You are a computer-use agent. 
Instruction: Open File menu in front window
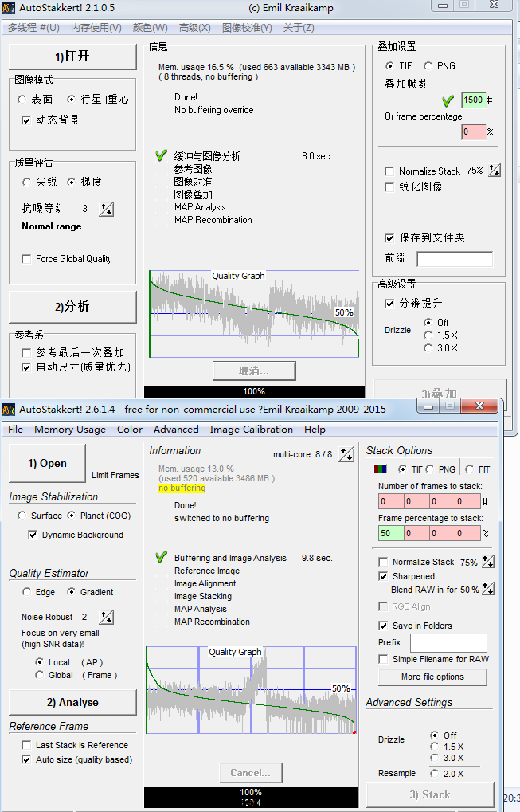coord(15,429)
